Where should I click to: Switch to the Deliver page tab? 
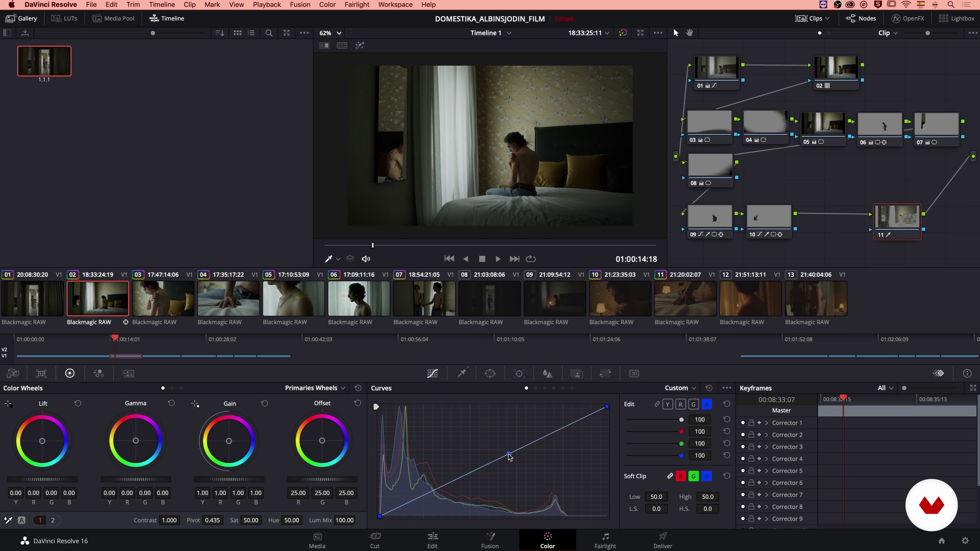click(x=662, y=540)
